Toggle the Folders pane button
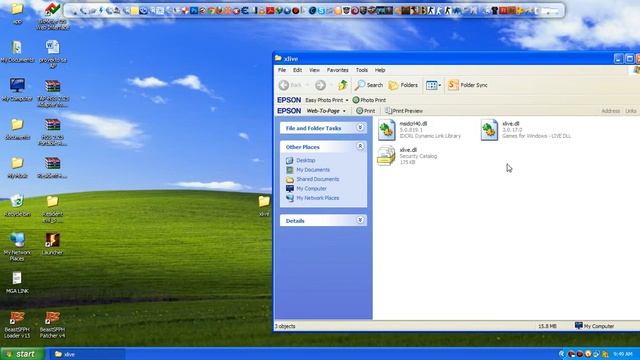This screenshot has width=640, height=360. click(403, 85)
